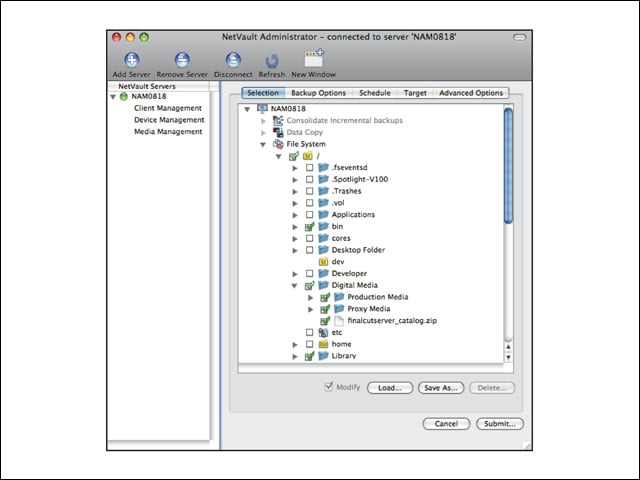Click the Disconnect toolbar icon
This screenshot has height=480, width=640.
pos(233,60)
